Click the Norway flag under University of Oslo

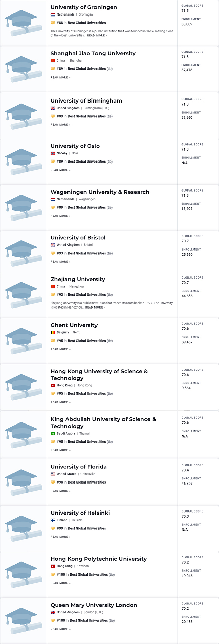(53, 153)
